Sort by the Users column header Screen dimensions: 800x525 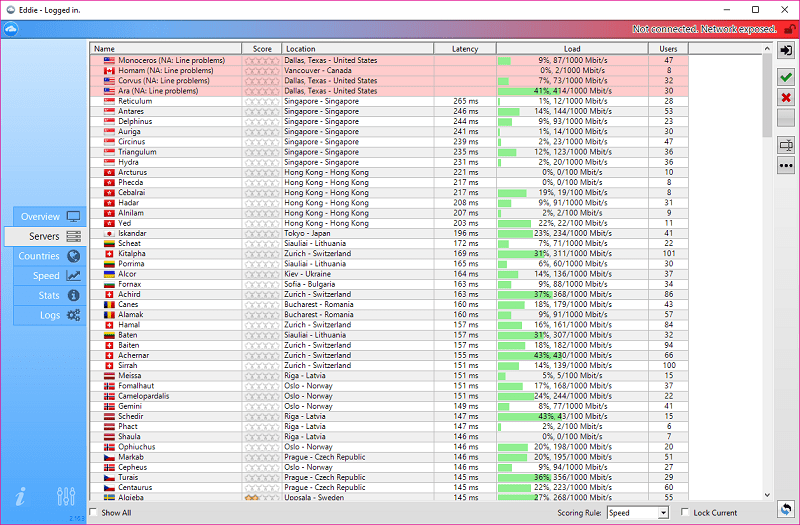pyautogui.click(x=668, y=49)
